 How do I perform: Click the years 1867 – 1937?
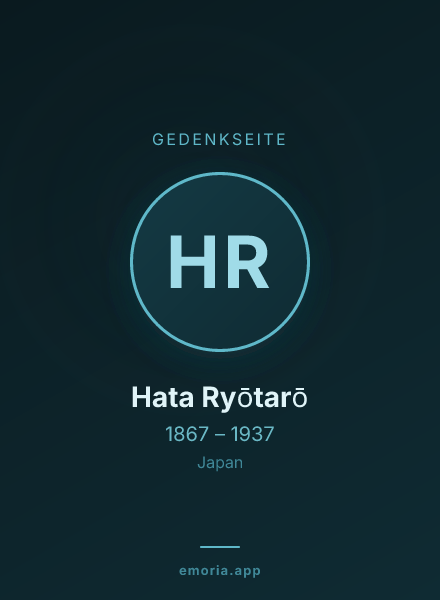pyautogui.click(x=220, y=434)
